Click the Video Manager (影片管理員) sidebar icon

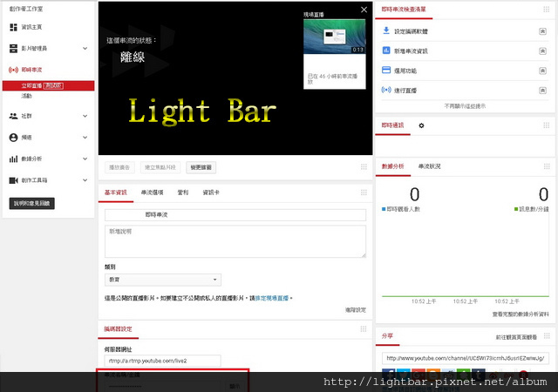pos(13,49)
